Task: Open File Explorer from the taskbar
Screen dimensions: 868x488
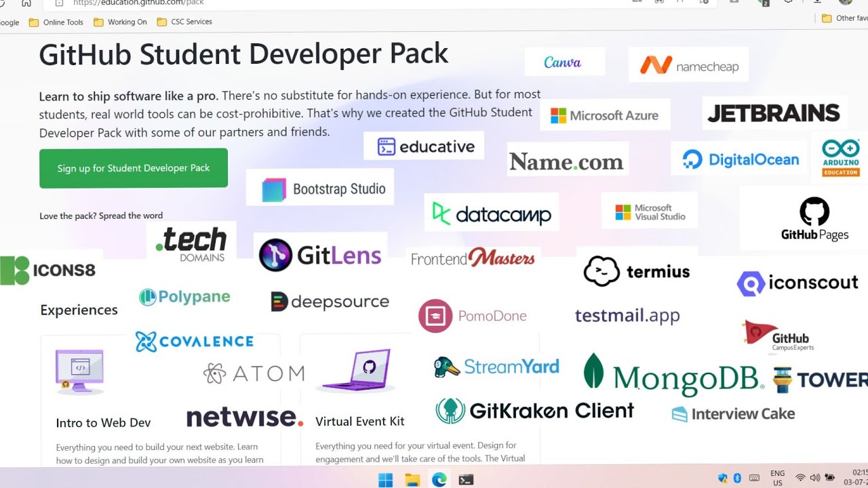Action: click(412, 480)
